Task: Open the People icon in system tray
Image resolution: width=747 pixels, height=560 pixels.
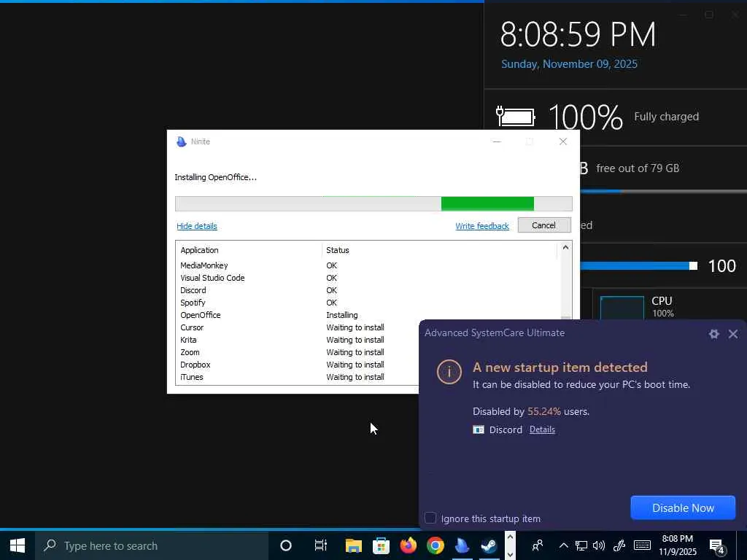Action: [538, 545]
